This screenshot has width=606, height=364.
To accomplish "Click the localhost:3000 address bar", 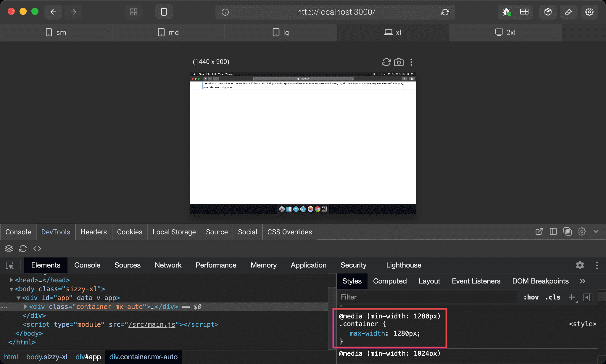I will click(x=336, y=12).
